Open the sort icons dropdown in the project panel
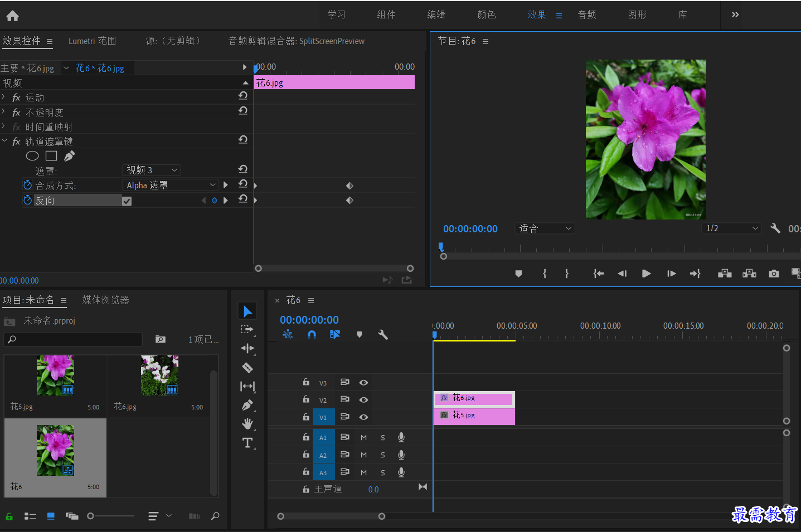This screenshot has height=532, width=801. (x=160, y=516)
